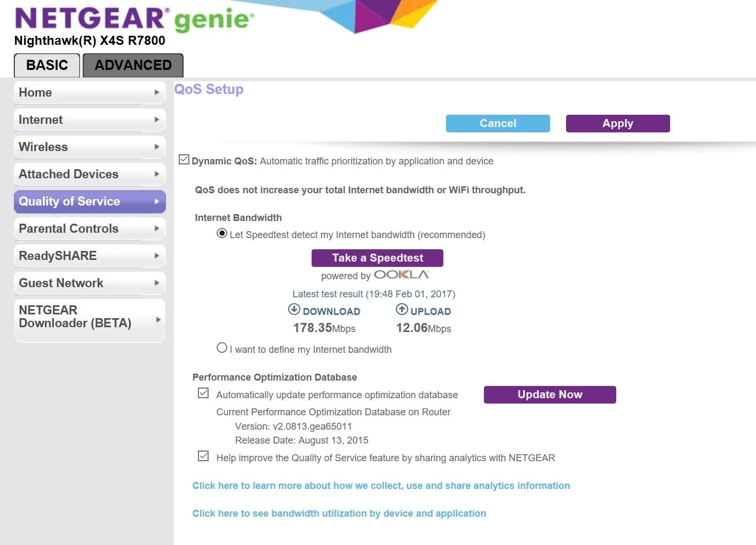Viewport: 756px width, 545px height.
Task: Select I want to define my bandwidth
Action: 222,348
